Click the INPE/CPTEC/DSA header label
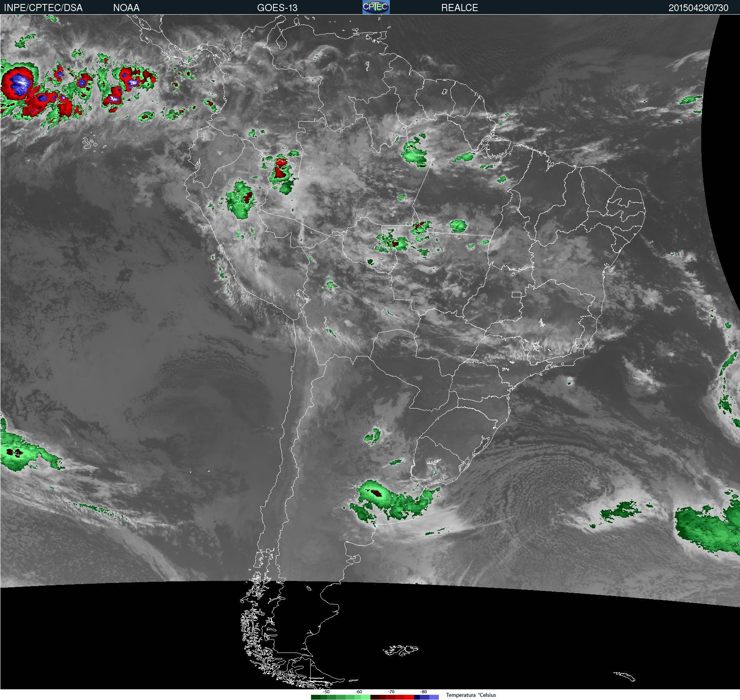This screenshot has height=700, width=740. coord(43,8)
